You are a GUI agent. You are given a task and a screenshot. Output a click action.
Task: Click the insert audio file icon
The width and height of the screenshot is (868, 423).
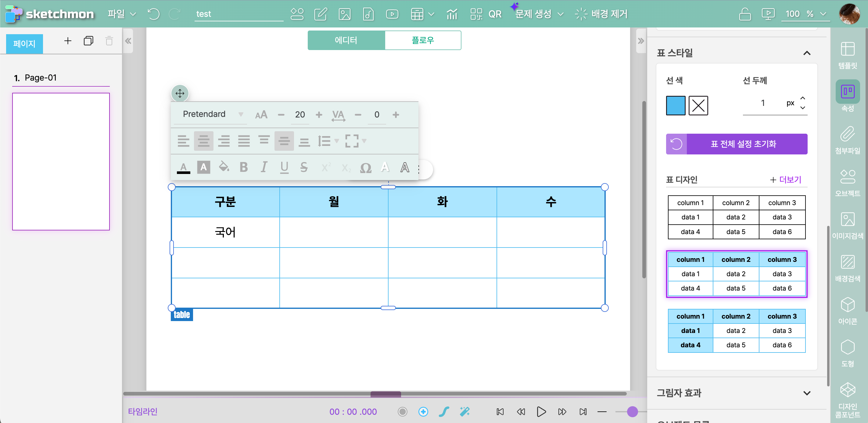click(368, 14)
